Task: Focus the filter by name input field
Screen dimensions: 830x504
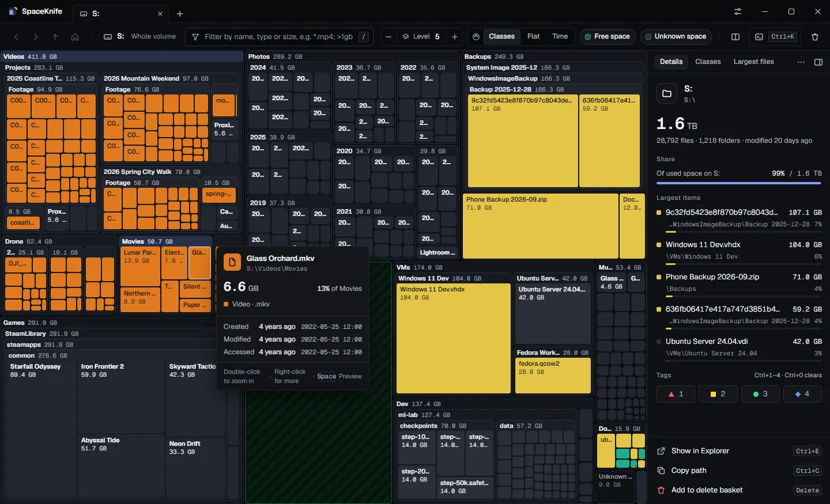Action: pos(279,37)
